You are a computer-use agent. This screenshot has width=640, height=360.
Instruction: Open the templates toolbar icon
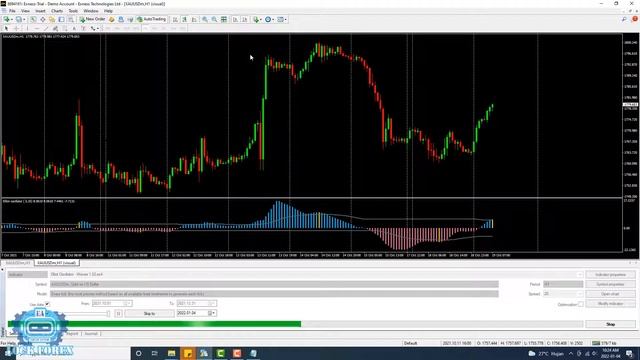281,19
